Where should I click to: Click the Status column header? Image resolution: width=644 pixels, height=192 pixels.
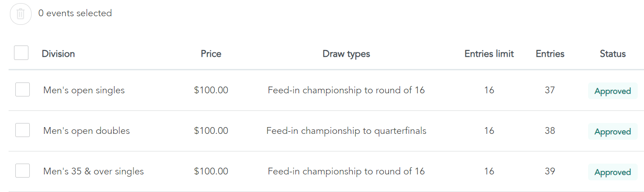613,54
